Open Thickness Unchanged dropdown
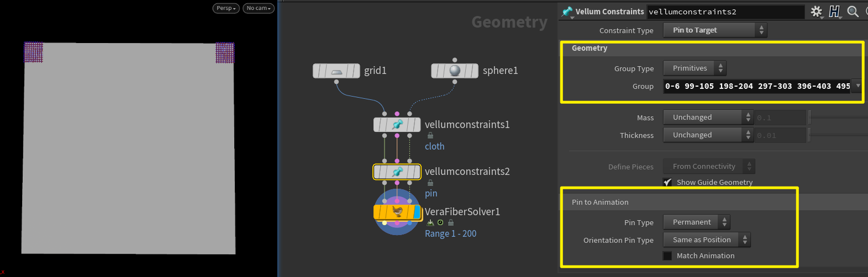The height and width of the screenshot is (277, 868). pyautogui.click(x=708, y=135)
